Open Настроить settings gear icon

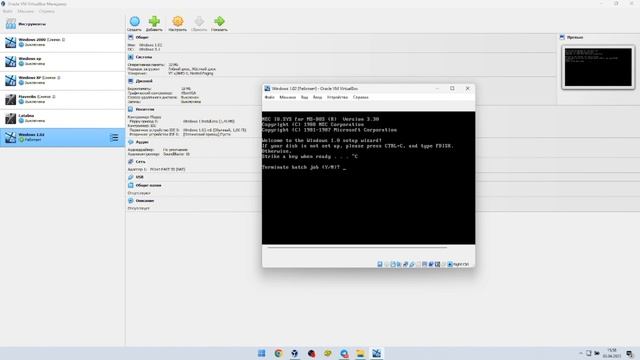click(178, 21)
